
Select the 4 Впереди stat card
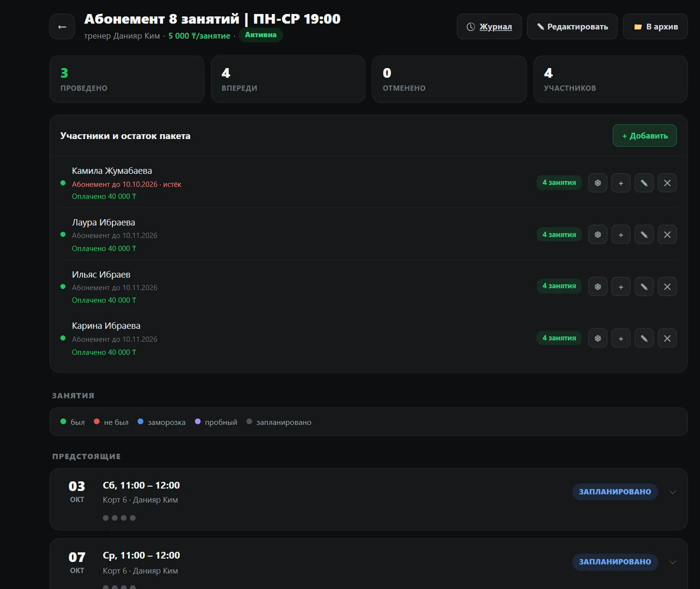tap(288, 79)
